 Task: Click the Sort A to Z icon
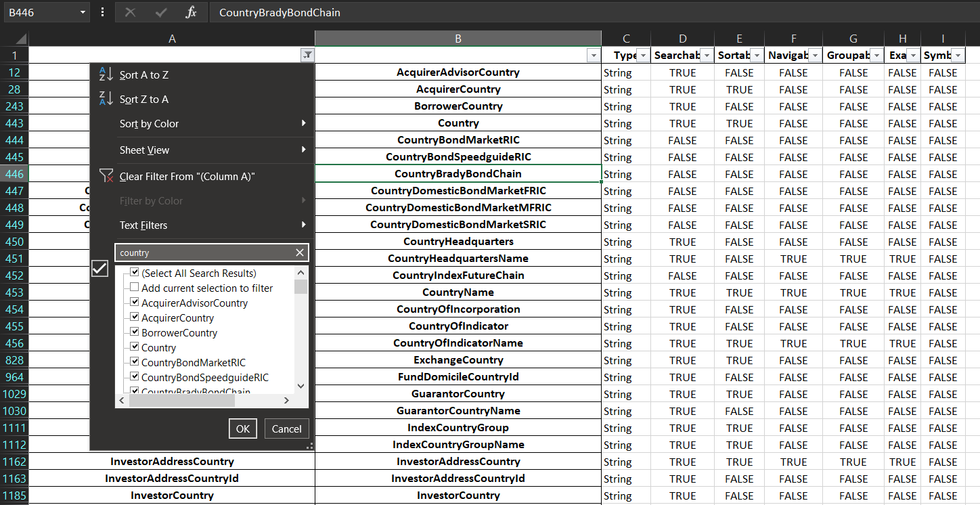pyautogui.click(x=106, y=74)
